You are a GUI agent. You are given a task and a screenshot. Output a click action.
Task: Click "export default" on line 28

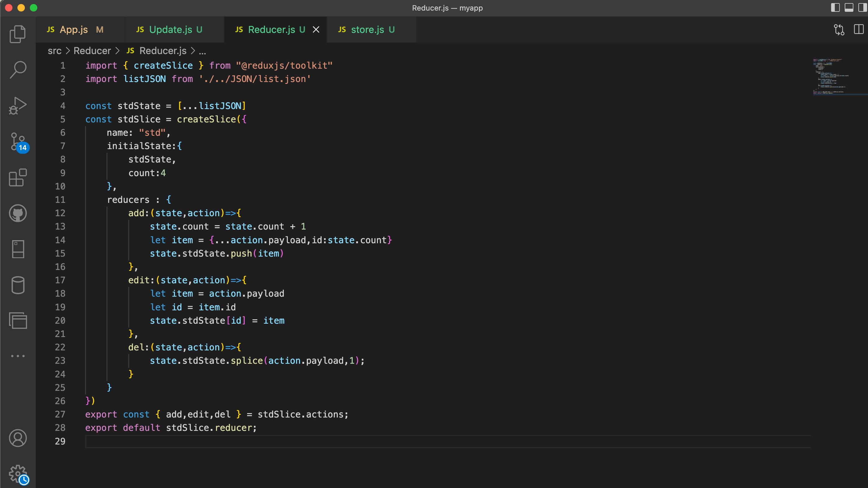tap(123, 428)
